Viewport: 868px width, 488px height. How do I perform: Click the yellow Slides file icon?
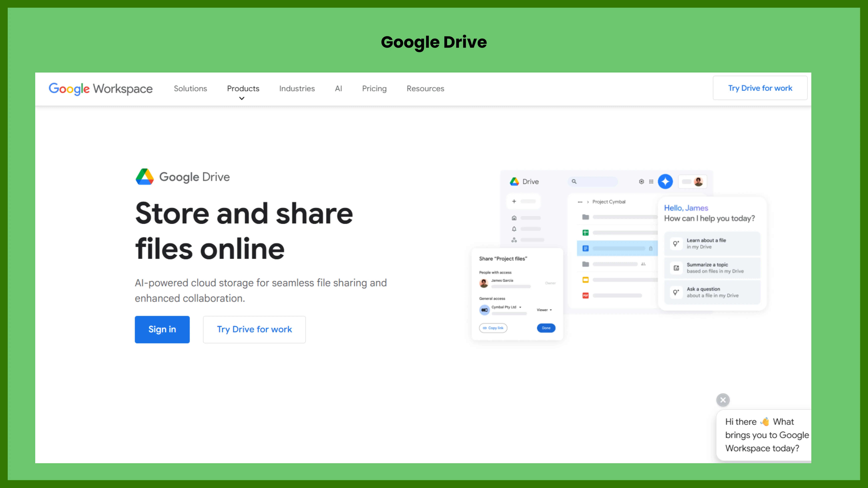click(x=586, y=280)
